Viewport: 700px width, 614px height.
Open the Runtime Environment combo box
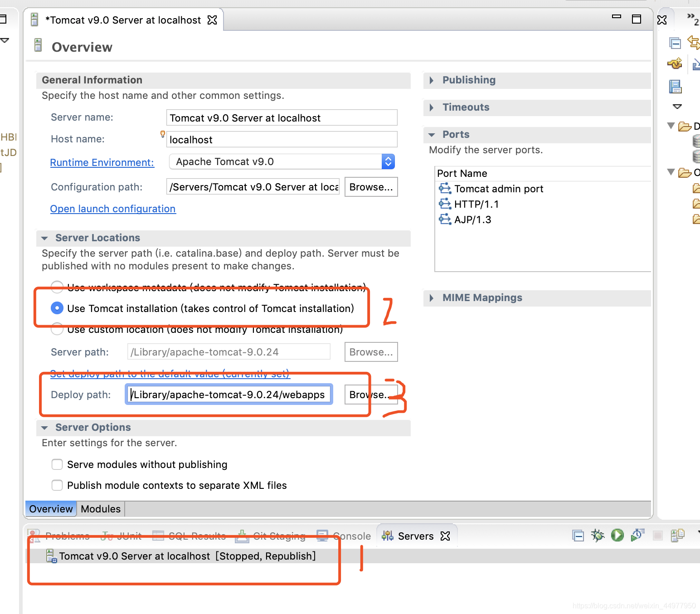click(x=282, y=161)
